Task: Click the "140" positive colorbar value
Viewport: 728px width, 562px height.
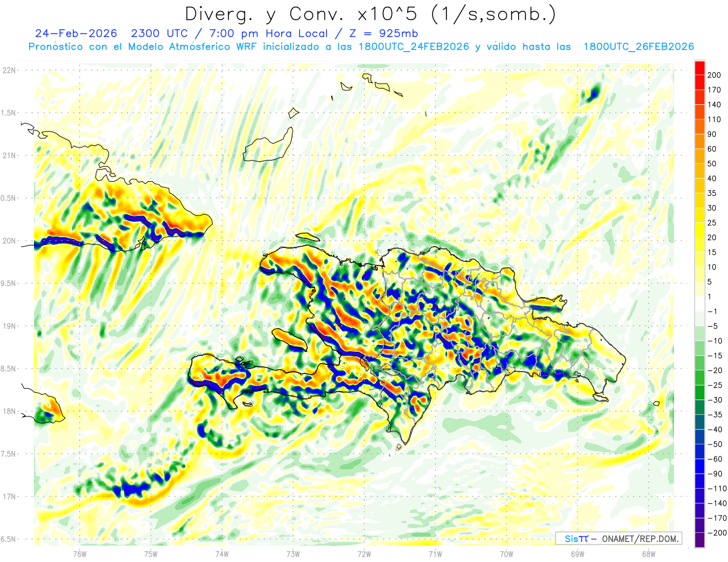Action: coord(715,105)
